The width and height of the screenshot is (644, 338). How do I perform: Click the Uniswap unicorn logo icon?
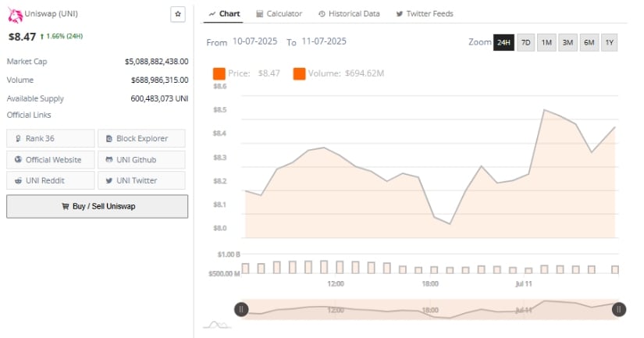15,15
